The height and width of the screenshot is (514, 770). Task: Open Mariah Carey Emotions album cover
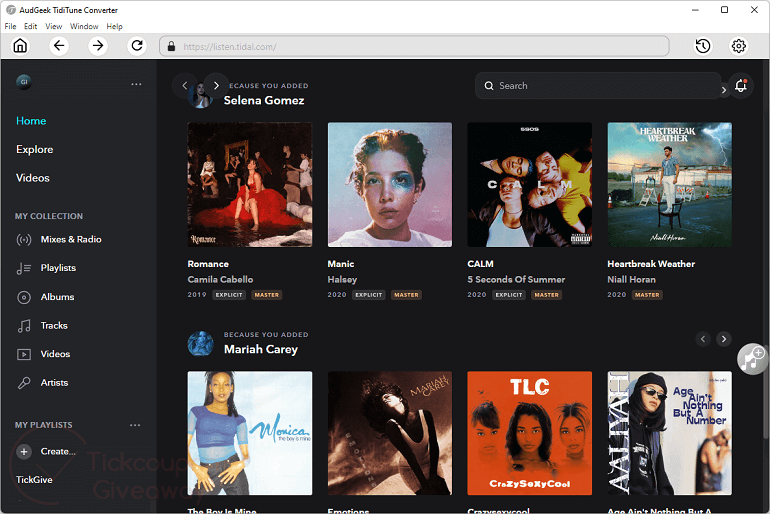389,433
